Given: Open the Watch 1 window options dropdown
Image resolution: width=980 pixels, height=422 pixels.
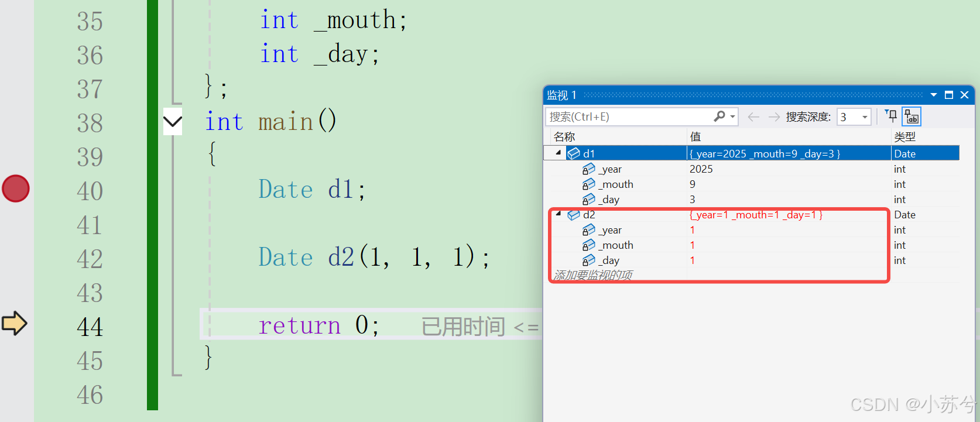Looking at the screenshot, I should tap(934, 95).
